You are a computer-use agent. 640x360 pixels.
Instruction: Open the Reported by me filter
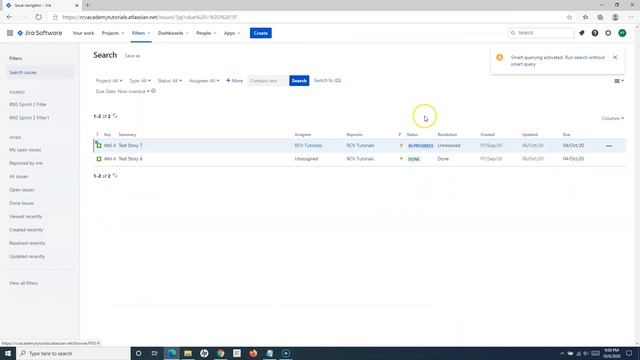pos(26,163)
